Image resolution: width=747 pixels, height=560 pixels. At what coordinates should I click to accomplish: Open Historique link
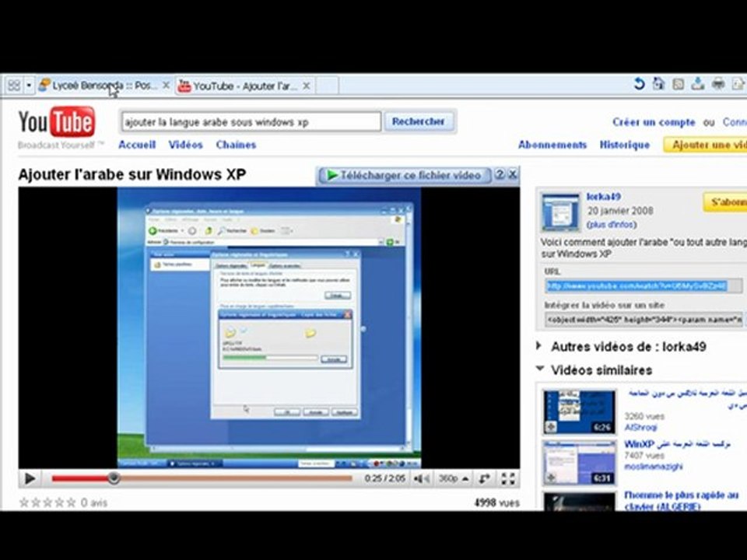pos(624,145)
